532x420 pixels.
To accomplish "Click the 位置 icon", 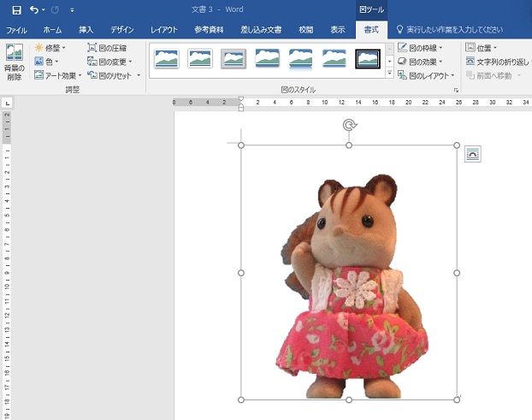I will 470,47.
